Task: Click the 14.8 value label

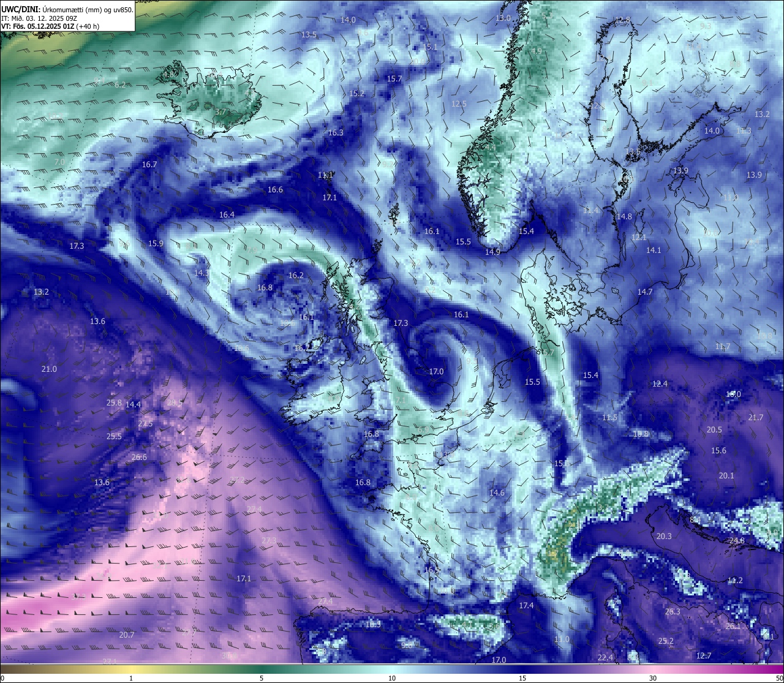Action: (x=624, y=216)
